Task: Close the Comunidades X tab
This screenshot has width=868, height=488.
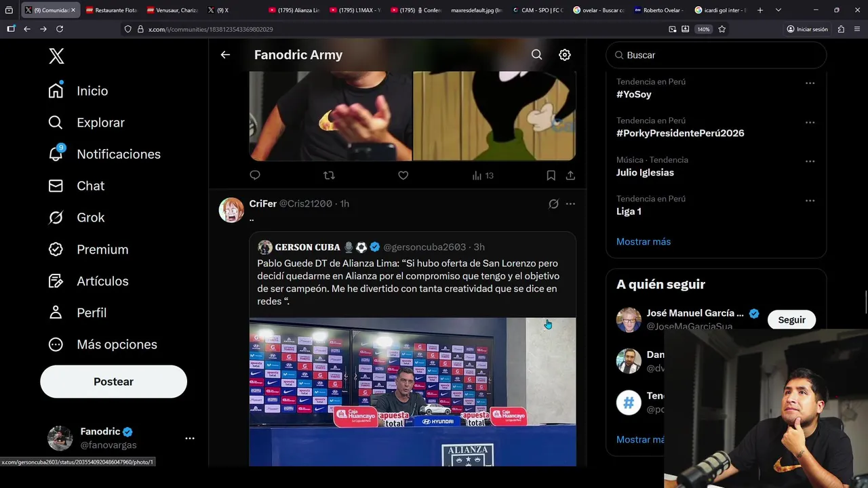Action: [73, 10]
